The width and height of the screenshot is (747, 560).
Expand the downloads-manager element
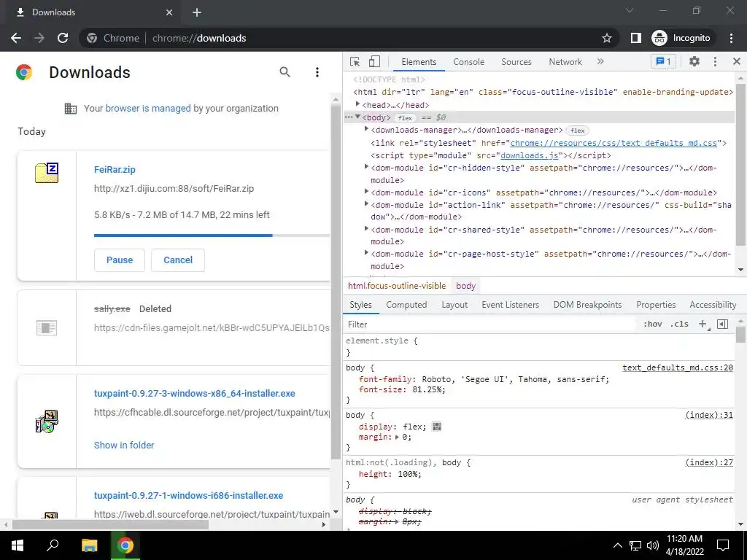366,129
